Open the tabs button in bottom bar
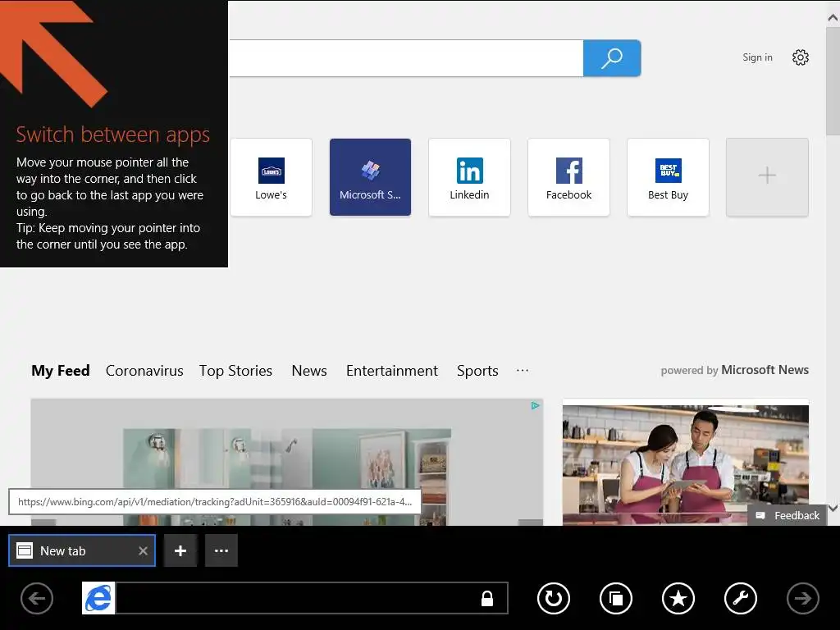 click(616, 598)
